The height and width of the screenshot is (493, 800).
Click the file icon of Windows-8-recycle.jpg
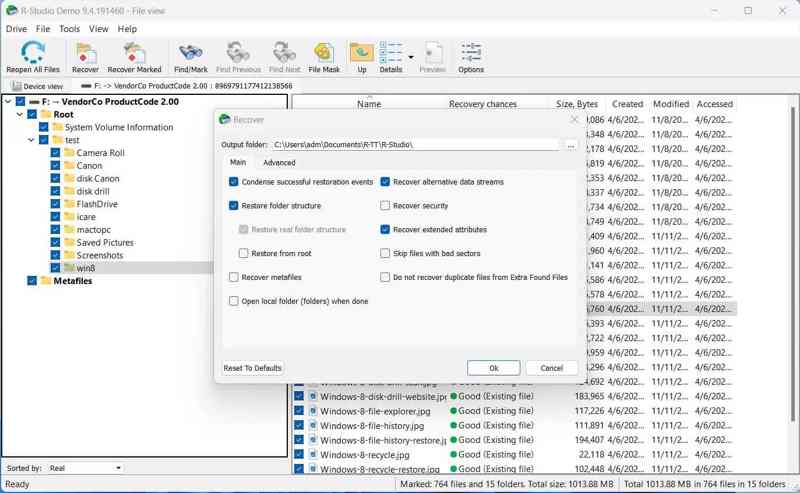[313, 454]
